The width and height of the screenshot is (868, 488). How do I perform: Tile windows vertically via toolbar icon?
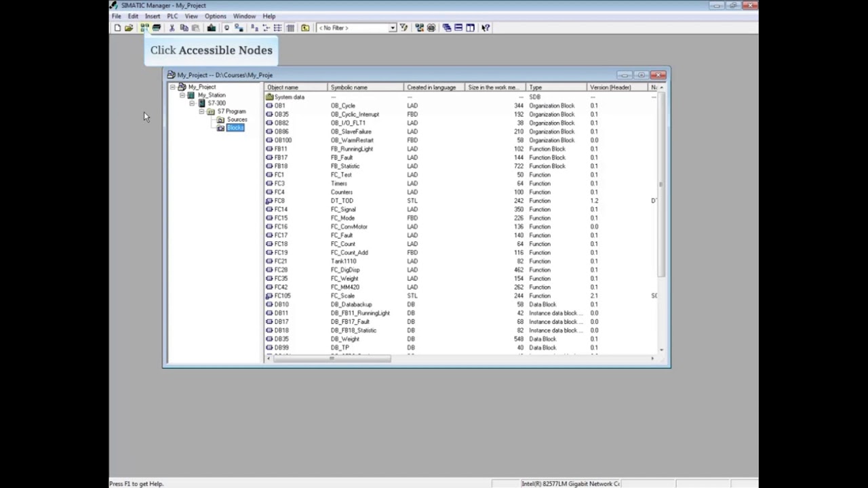470,28
